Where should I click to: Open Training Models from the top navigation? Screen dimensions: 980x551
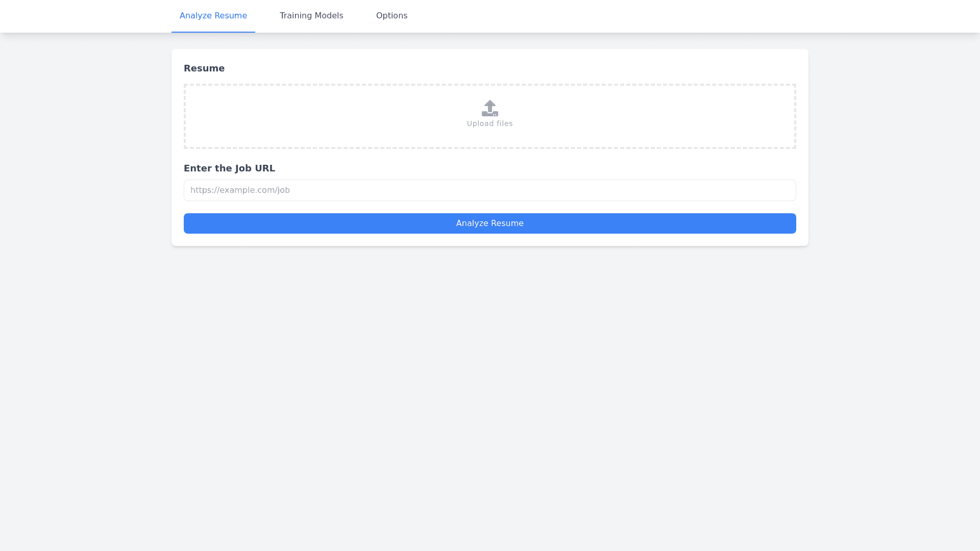[x=311, y=15]
